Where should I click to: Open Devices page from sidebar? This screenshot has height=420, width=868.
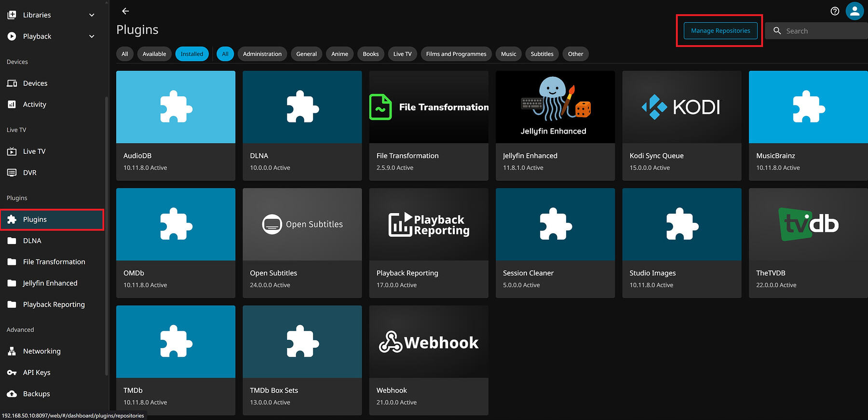coord(52,83)
